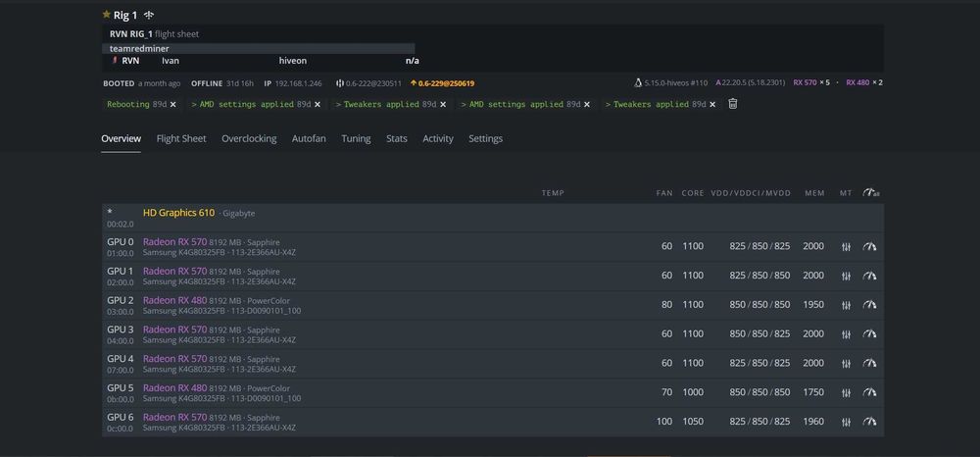980x457 pixels.
Task: Click GPU 4 overclock speedometer icon
Action: [x=870, y=364]
